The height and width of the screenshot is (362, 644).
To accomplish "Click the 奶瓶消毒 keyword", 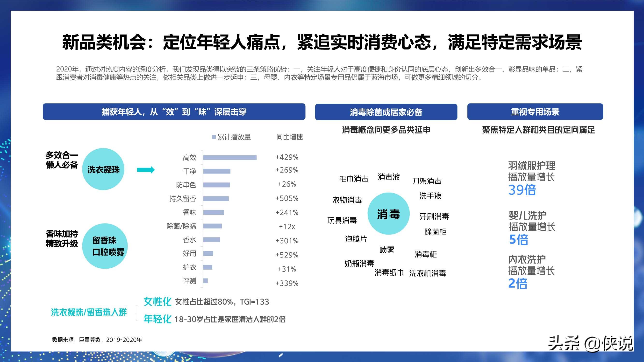I will pyautogui.click(x=359, y=263).
